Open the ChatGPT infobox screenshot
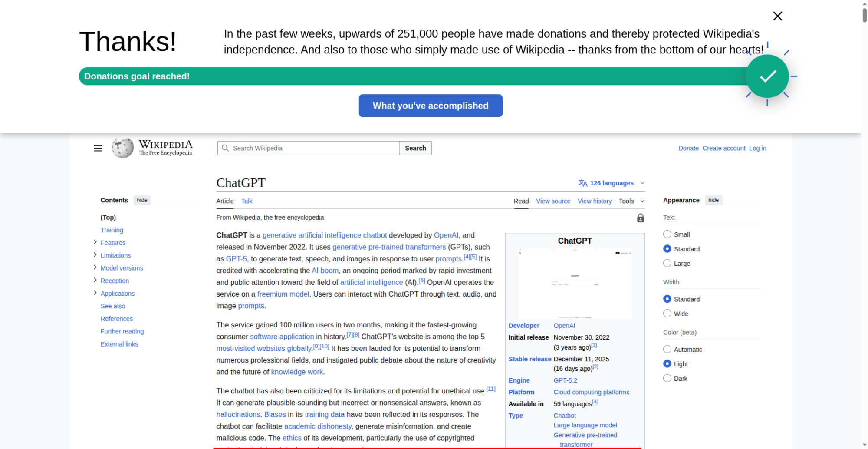This screenshot has width=868, height=449. (575, 283)
